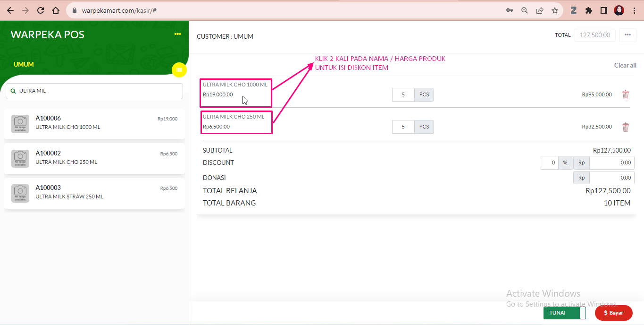Click the WARPEKA POS title
This screenshot has width=644, height=325.
pyautogui.click(x=48, y=34)
